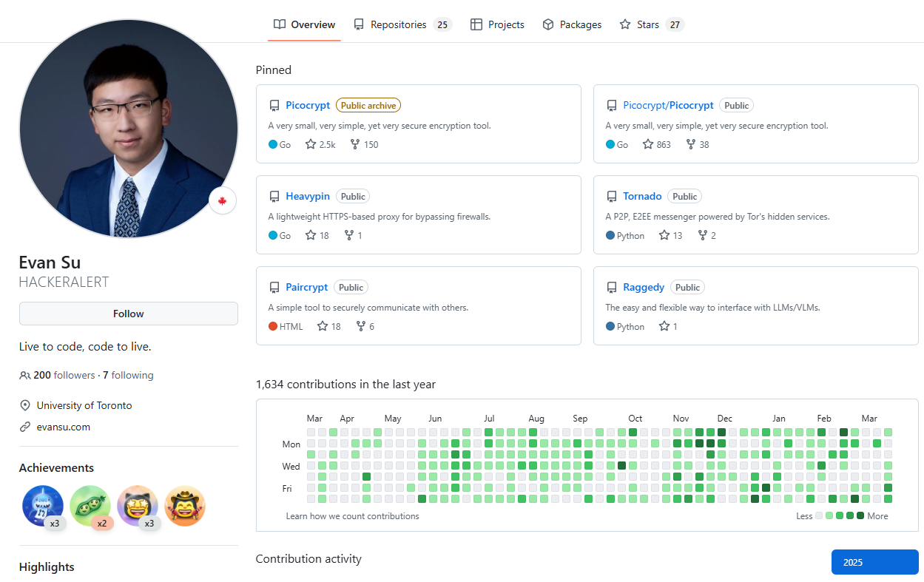
Task: Click the Starstruck achievement badge
Action: coord(138,506)
